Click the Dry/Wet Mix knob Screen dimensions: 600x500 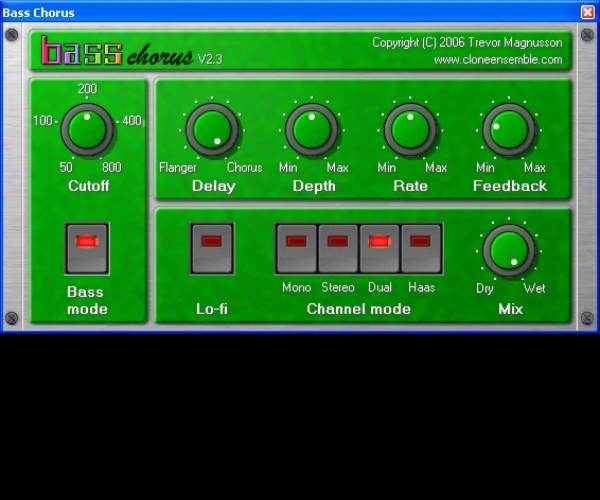click(x=509, y=251)
